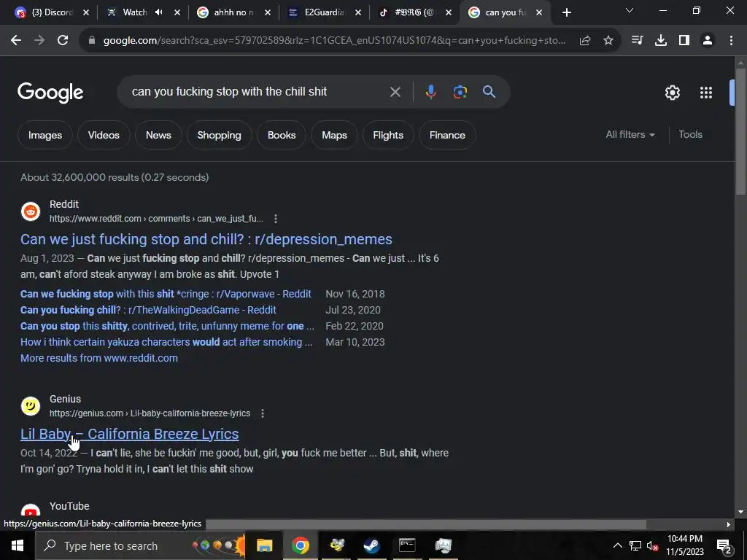Switch to the TikTok tab

pyautogui.click(x=414, y=12)
